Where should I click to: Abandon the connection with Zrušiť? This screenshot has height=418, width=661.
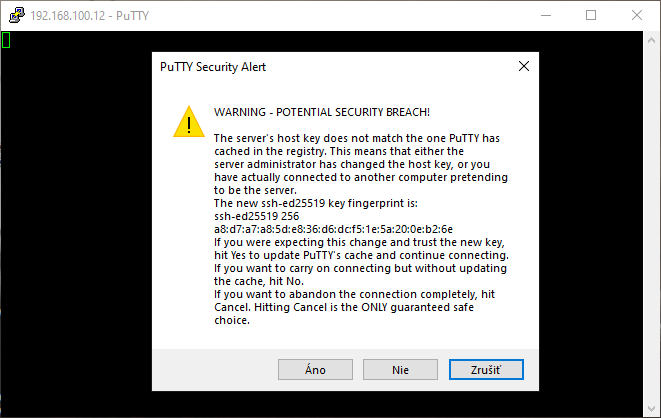point(486,370)
